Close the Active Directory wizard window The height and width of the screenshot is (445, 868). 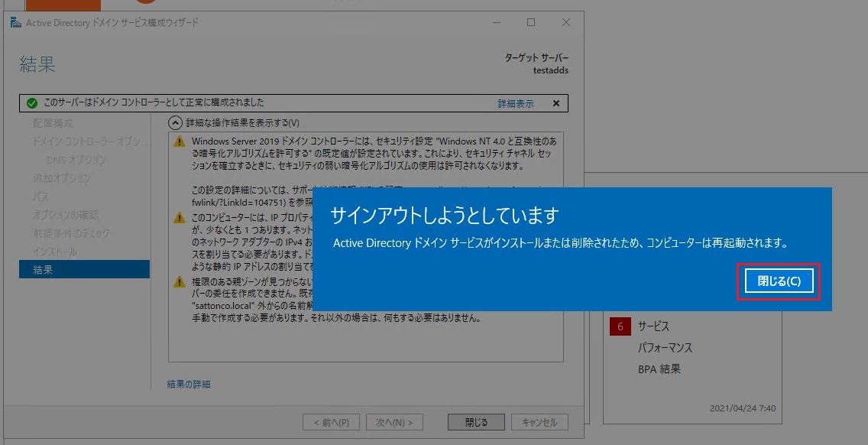[x=565, y=23]
